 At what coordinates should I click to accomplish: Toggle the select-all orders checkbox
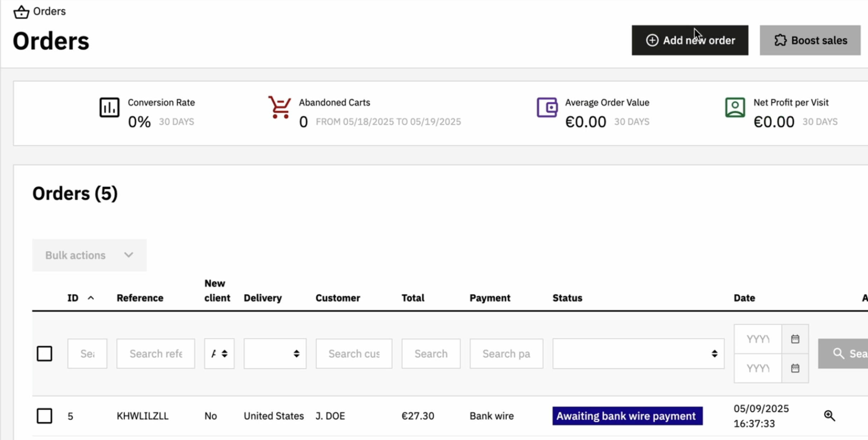(x=44, y=353)
